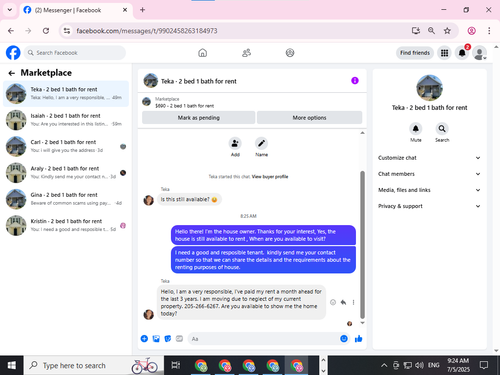Search in conversation using magnifier icon
500x375 pixels.
442,129
